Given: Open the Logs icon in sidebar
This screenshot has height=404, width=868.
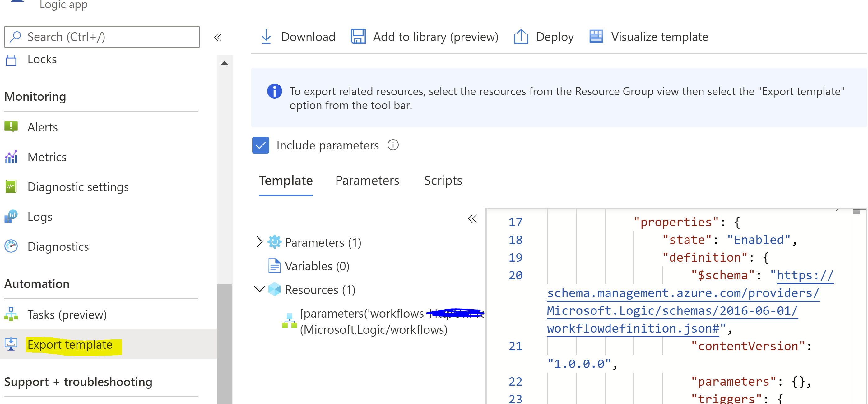Looking at the screenshot, I should coord(11,217).
